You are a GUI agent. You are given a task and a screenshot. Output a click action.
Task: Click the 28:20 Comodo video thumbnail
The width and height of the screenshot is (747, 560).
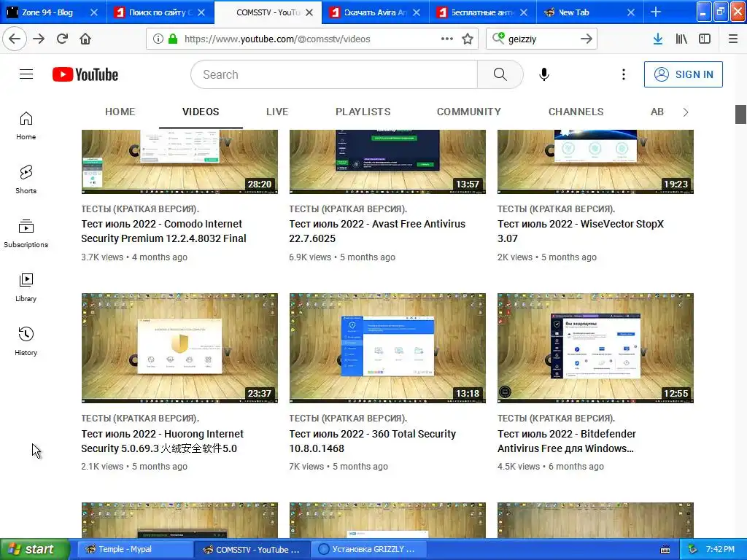[x=179, y=162]
